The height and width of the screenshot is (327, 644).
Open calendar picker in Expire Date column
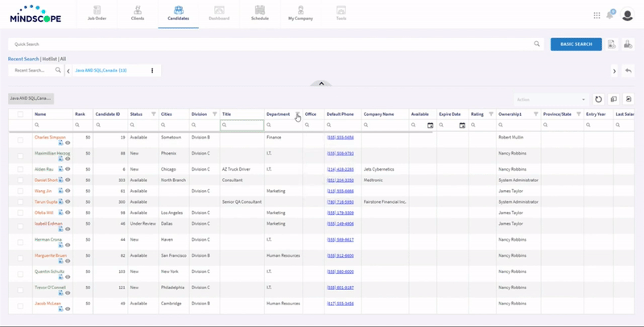click(x=462, y=126)
